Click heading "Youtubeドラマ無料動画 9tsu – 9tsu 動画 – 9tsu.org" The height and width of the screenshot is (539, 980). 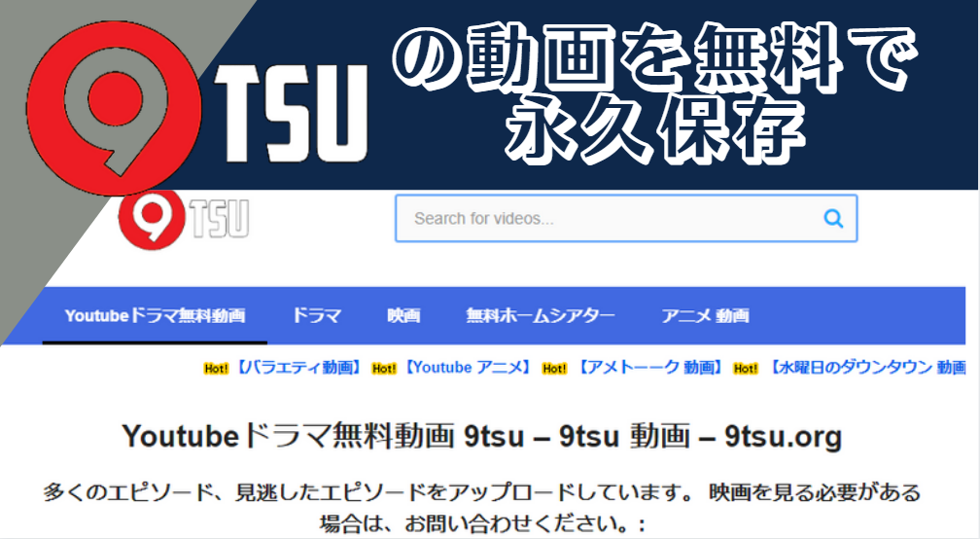(482, 436)
